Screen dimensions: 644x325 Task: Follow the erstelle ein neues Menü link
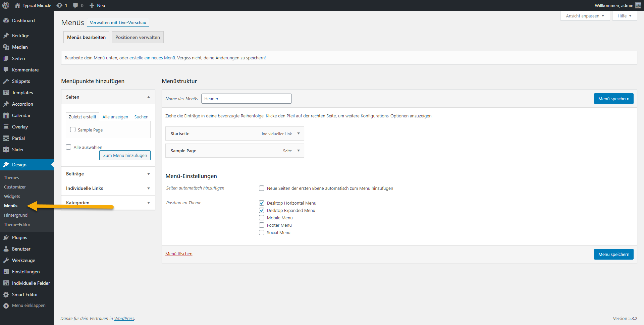click(x=152, y=58)
